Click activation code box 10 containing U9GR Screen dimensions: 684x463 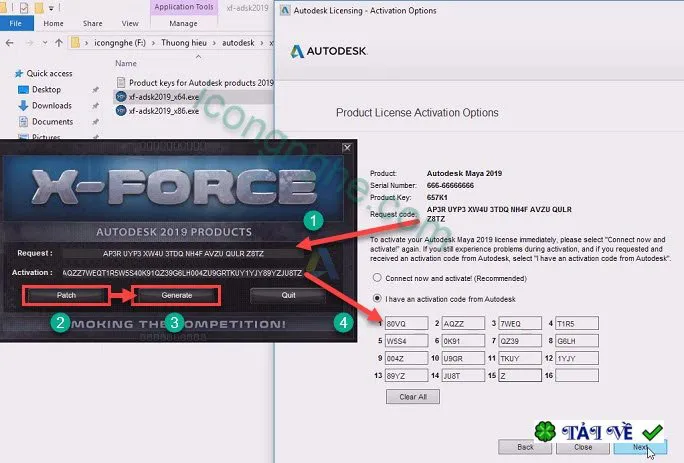[x=463, y=358]
